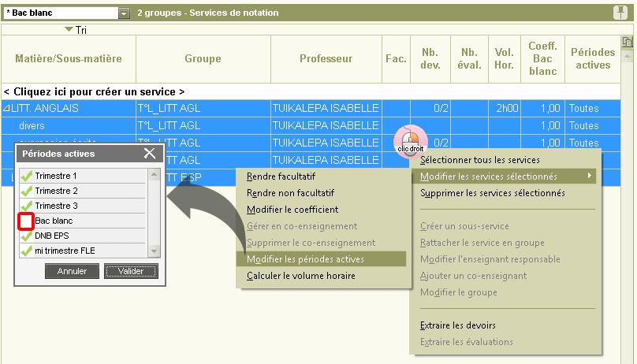Click the periods list scroll-up arrow
This screenshot has width=637, height=364.
154,174
